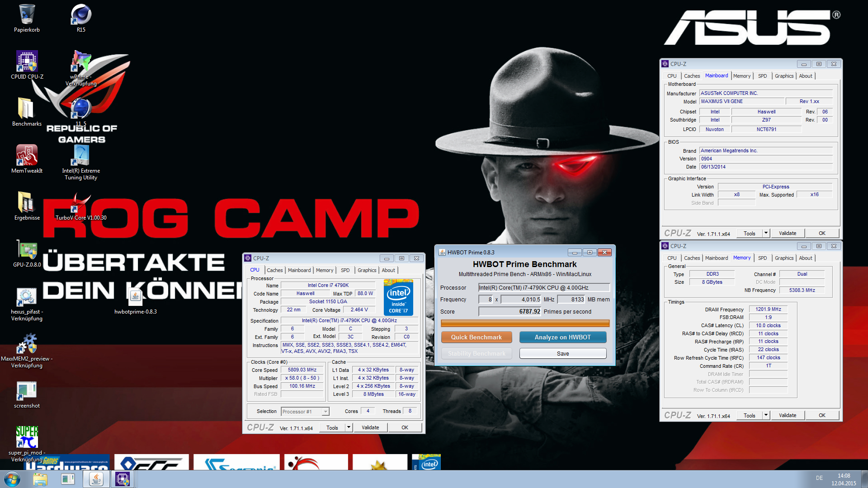Click the HWBOT Prime window title icon
Screen dimensions: 868x488
point(442,252)
